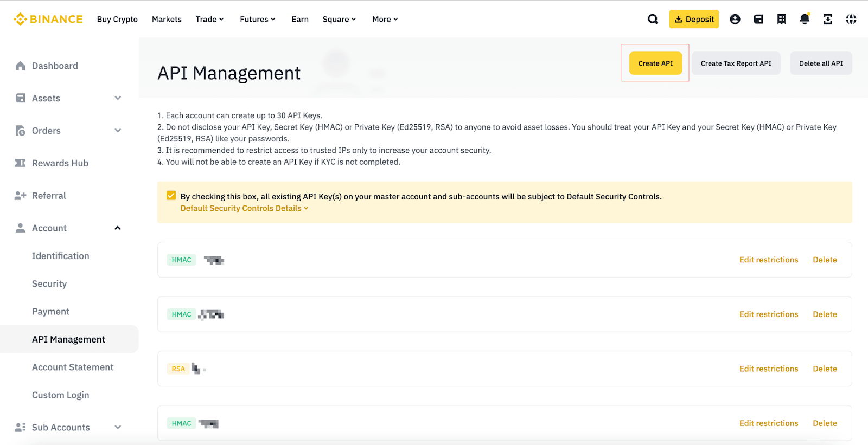Viewport: 868px width, 445px height.
Task: Open Custom Login page
Action: (x=60, y=395)
